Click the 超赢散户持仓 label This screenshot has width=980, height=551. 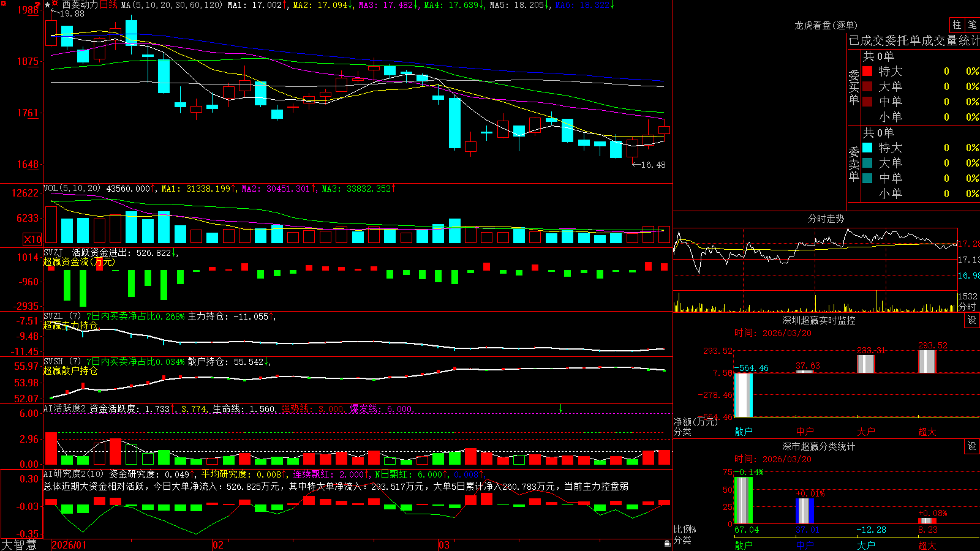pos(70,370)
